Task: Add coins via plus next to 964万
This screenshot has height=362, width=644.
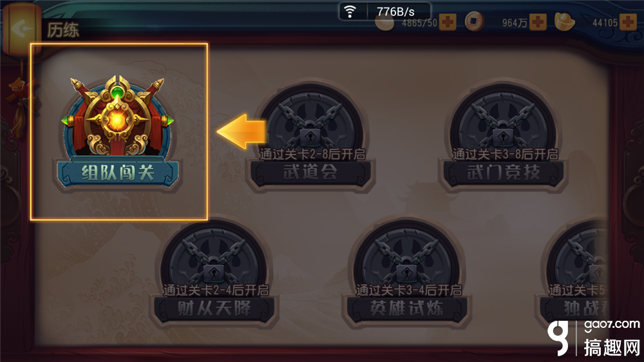Action: pos(538,22)
